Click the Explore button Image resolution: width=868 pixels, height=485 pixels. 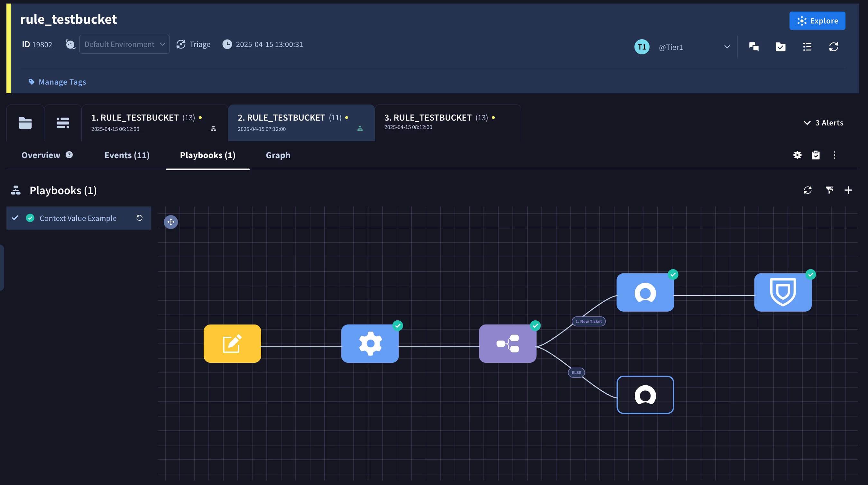[817, 21]
